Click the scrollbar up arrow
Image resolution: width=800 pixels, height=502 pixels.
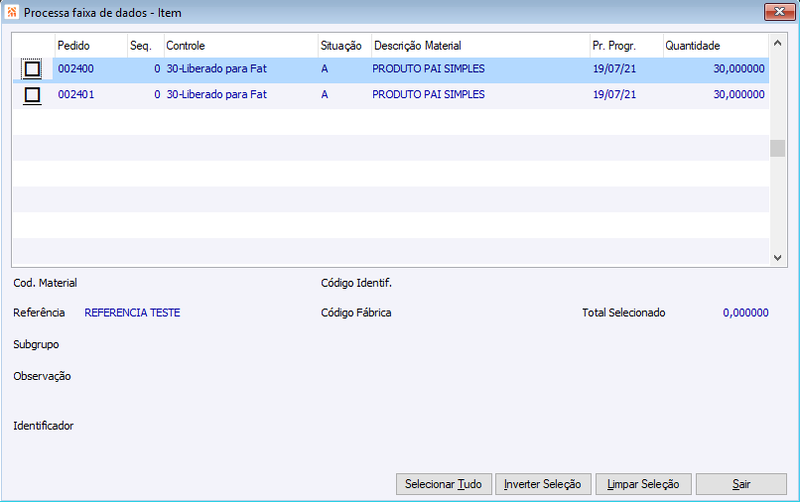777,43
